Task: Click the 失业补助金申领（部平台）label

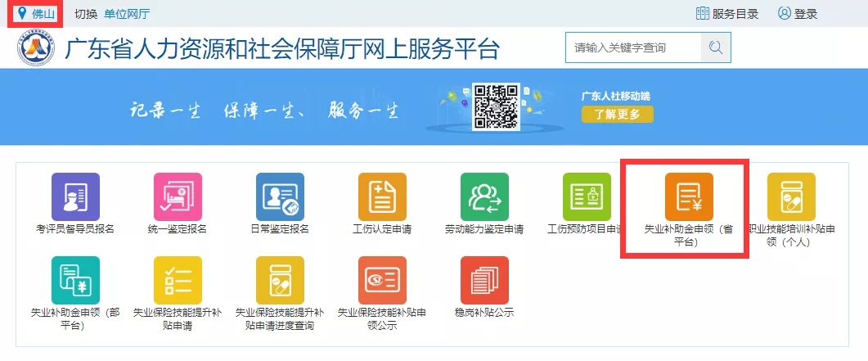Action: [x=75, y=319]
